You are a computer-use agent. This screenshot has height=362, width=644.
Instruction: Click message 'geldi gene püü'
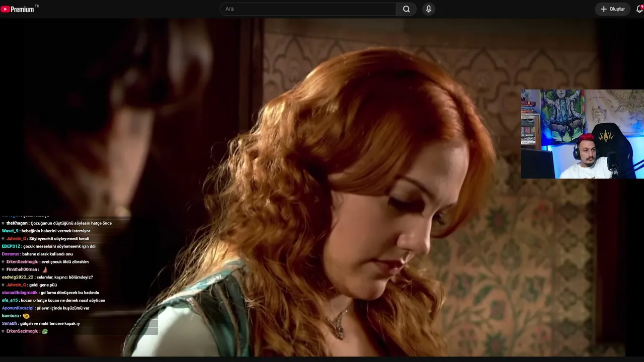(43, 285)
